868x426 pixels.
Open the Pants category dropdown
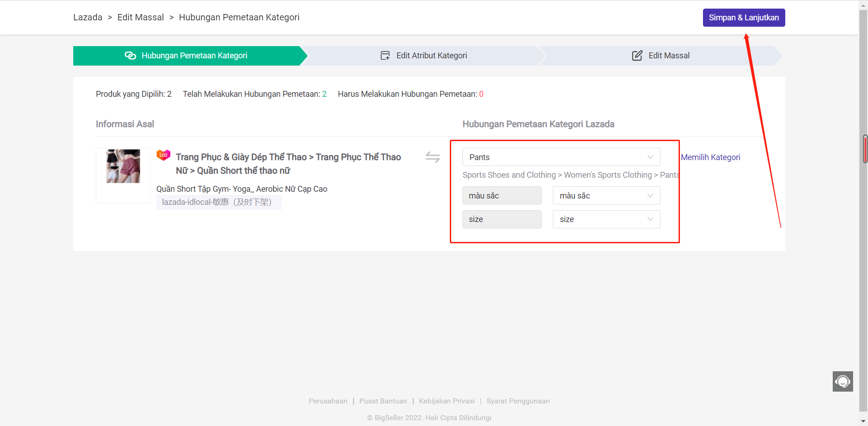tap(561, 157)
